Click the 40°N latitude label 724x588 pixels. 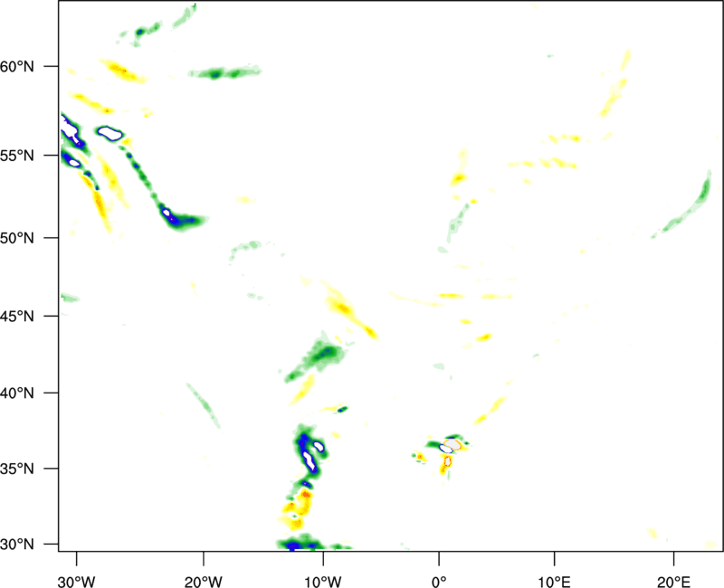pos(17,394)
